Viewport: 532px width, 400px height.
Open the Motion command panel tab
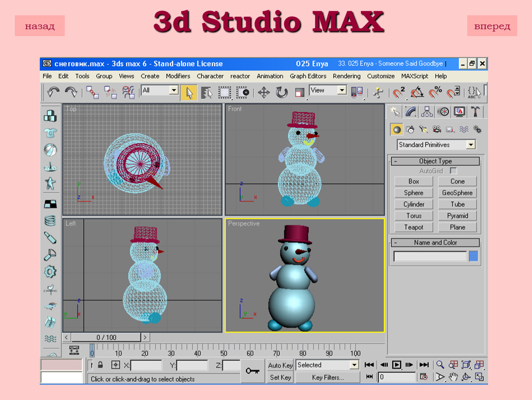[x=443, y=112]
